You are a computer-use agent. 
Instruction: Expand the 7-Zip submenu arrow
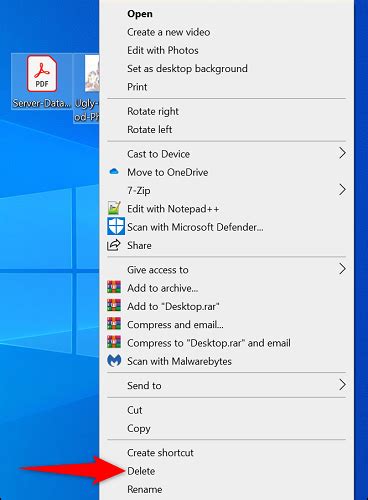(342, 190)
